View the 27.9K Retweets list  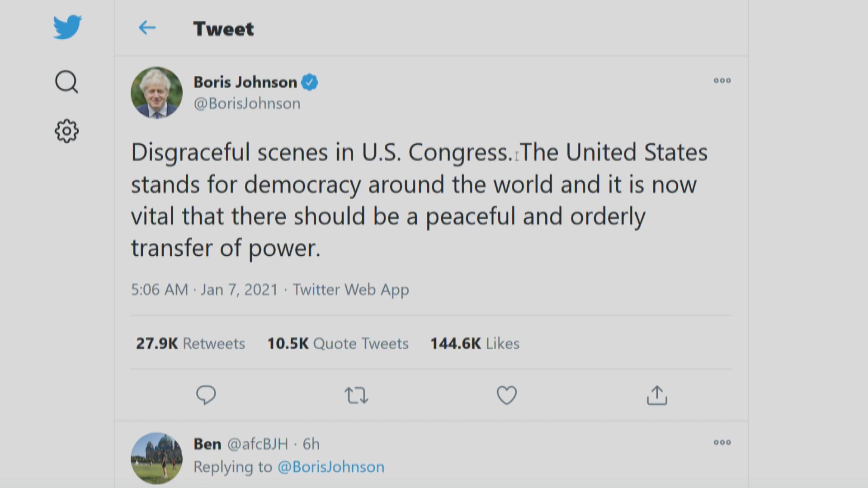[190, 343]
